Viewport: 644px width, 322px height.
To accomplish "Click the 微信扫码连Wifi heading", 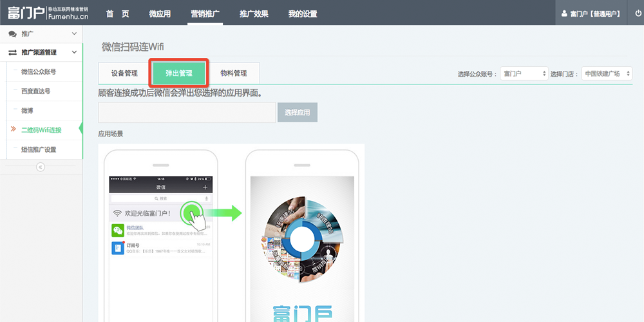I will tap(133, 47).
